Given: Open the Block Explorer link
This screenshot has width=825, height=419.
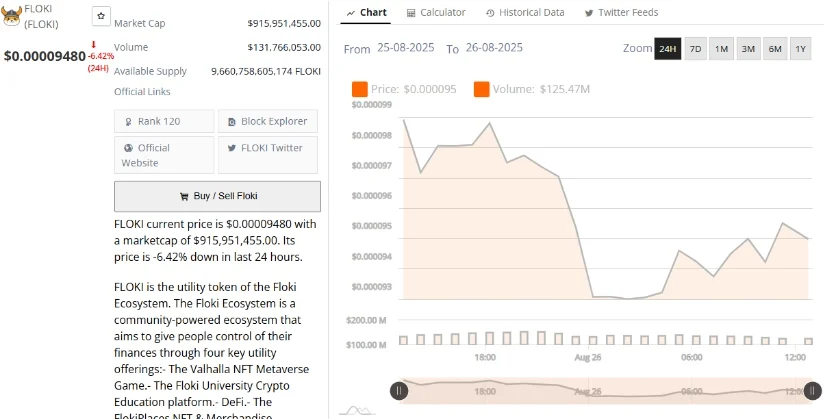Looking at the screenshot, I should tap(267, 121).
